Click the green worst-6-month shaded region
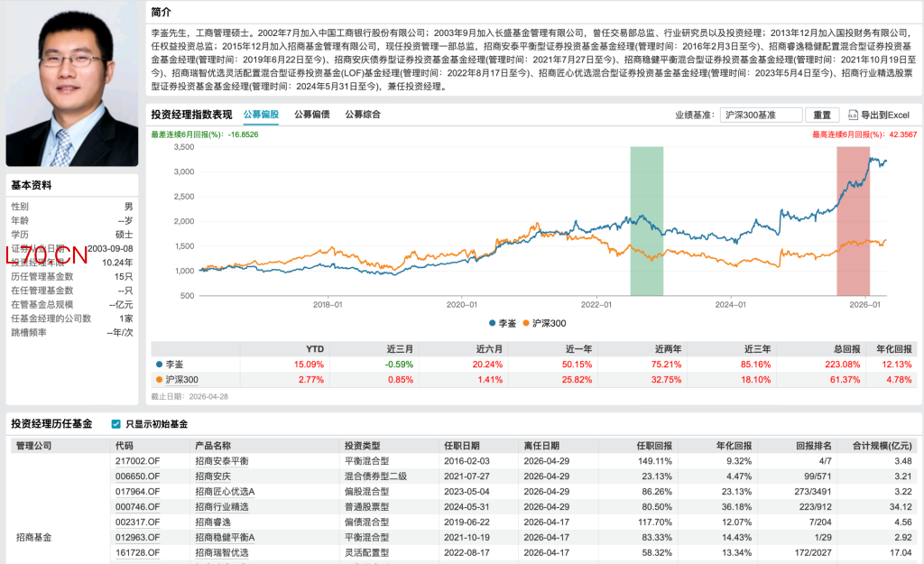 click(646, 219)
